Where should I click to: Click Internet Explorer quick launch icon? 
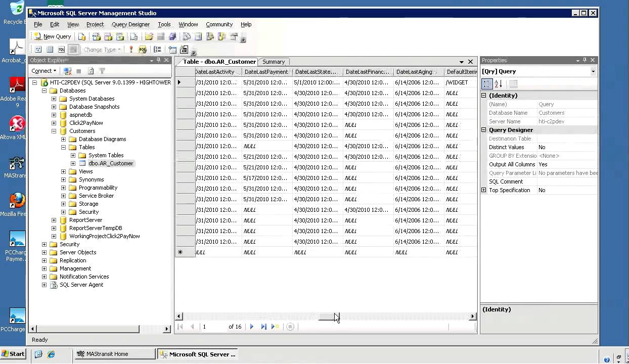coord(51,354)
